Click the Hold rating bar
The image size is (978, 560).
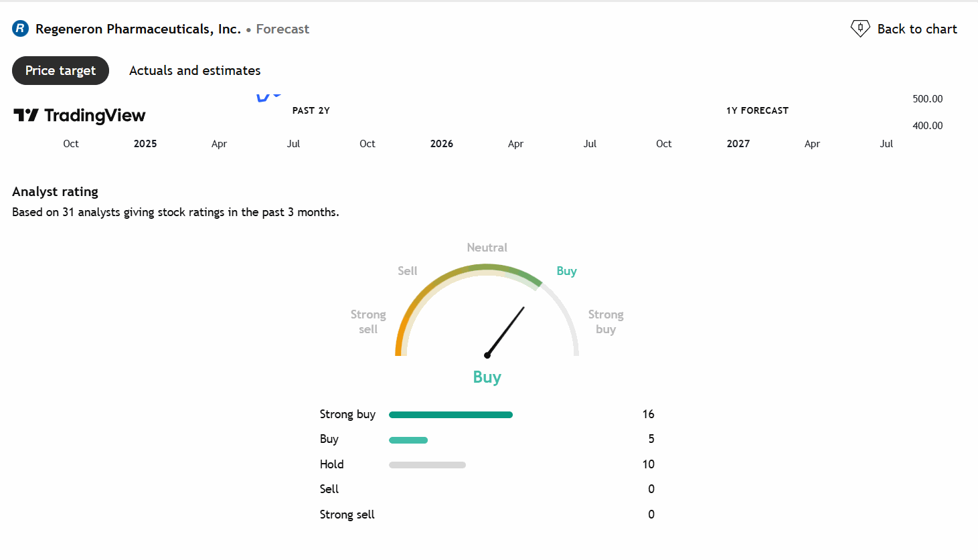pos(427,465)
